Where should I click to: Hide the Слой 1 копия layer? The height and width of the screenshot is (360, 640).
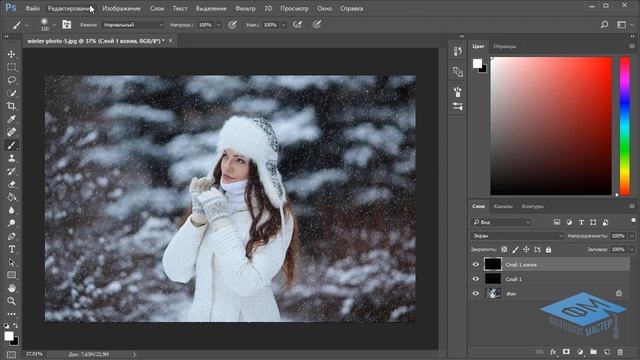pos(476,264)
